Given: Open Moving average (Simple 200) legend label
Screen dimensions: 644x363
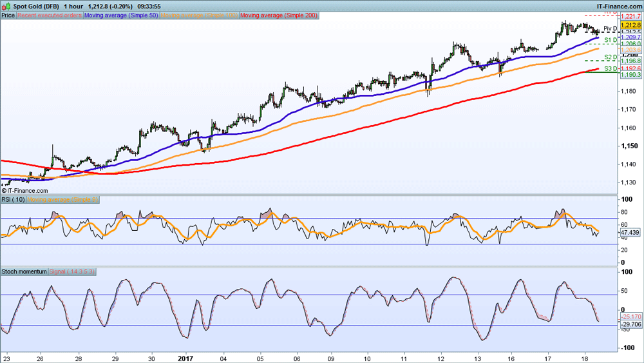Looking at the screenshot, I should pos(278,15).
